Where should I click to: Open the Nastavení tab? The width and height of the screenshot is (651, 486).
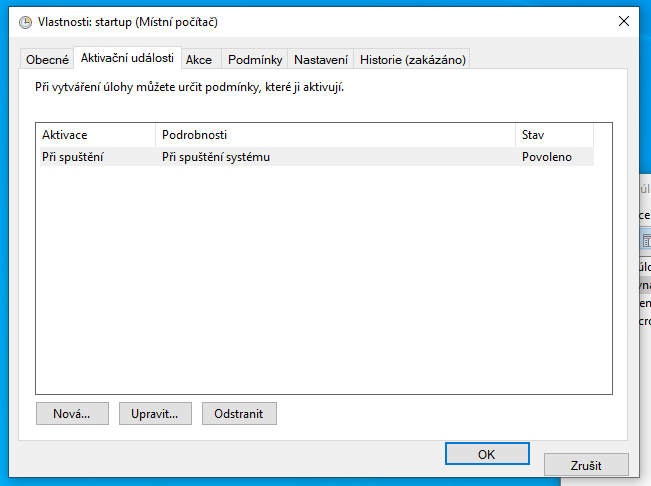coord(320,60)
